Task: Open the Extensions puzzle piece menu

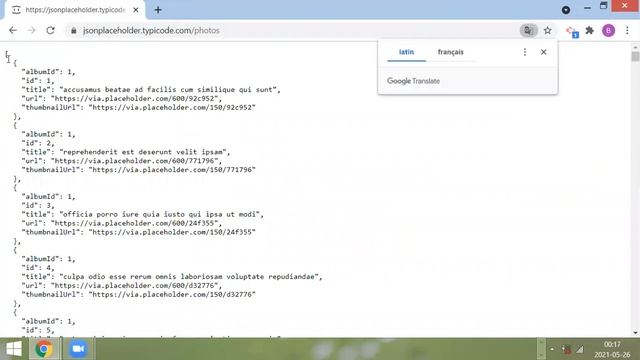Action: pyautogui.click(x=589, y=30)
